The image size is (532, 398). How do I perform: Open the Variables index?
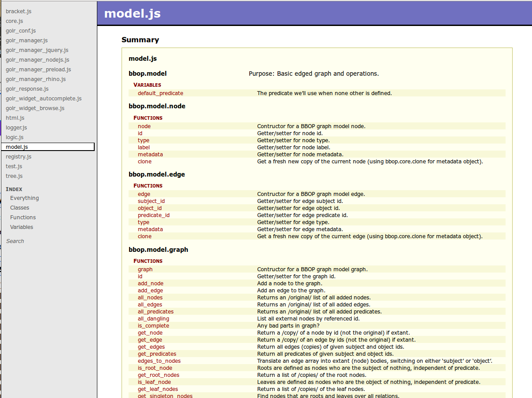(22, 227)
